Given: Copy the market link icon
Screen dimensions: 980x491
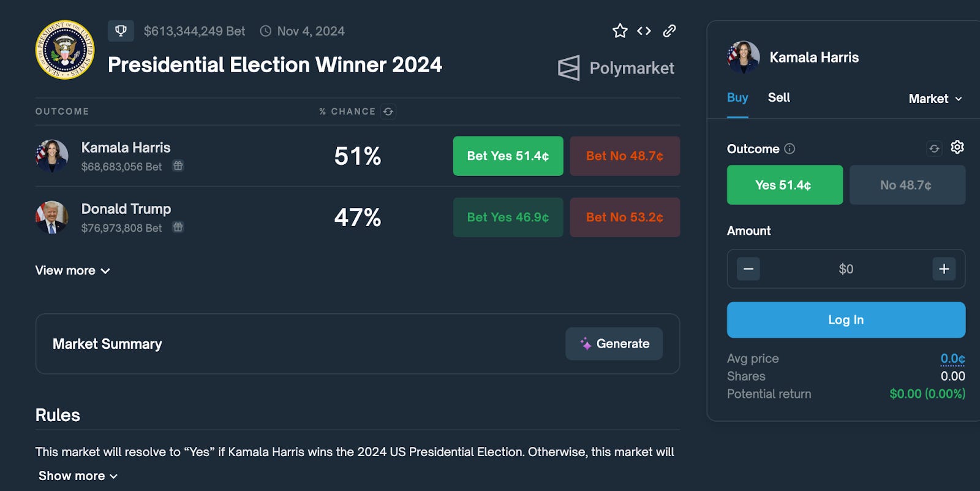Looking at the screenshot, I should [669, 31].
